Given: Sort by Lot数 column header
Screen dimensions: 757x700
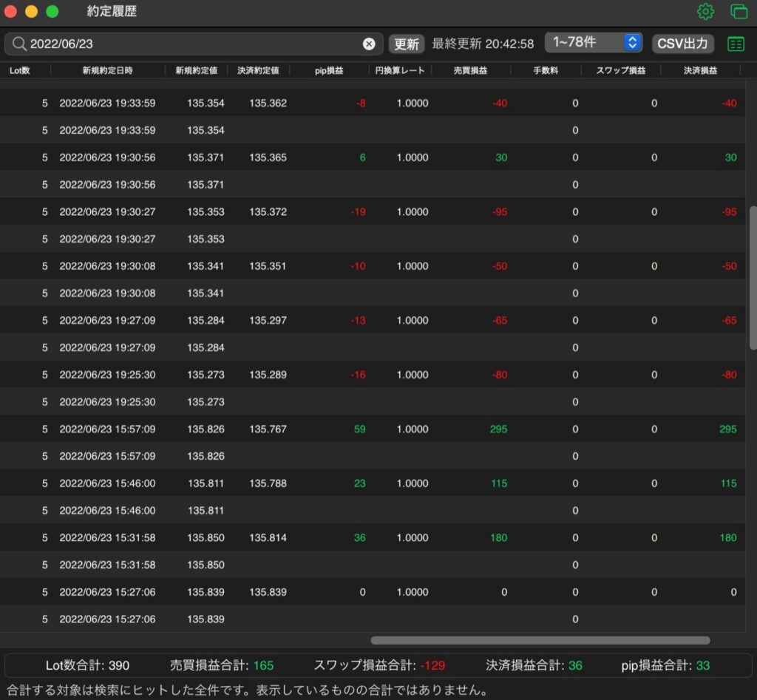Looking at the screenshot, I should (x=20, y=70).
